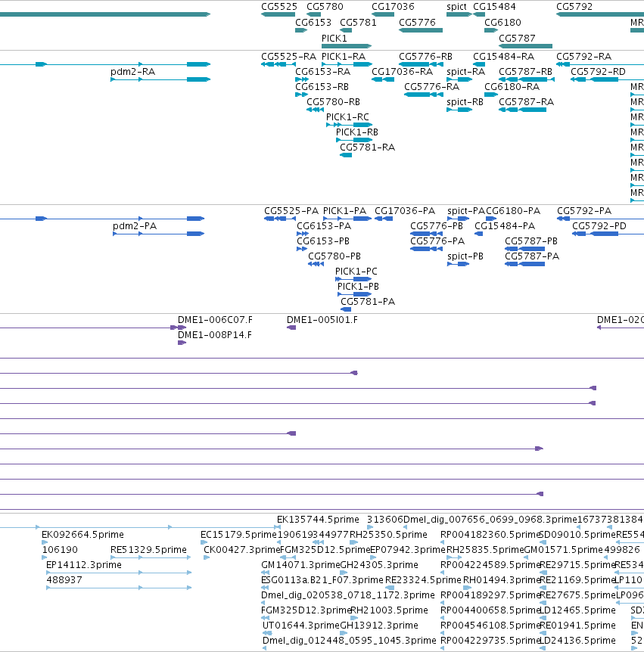Viewport: 644px width, 652px height.
Task: Open the PICK1 gene label
Action: (334, 39)
